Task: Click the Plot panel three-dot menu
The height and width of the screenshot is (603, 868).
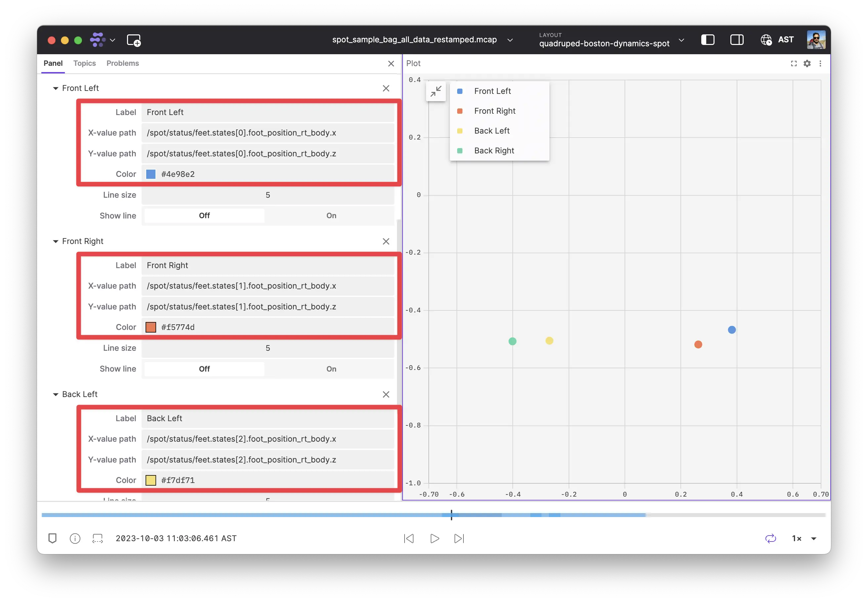Action: point(820,63)
